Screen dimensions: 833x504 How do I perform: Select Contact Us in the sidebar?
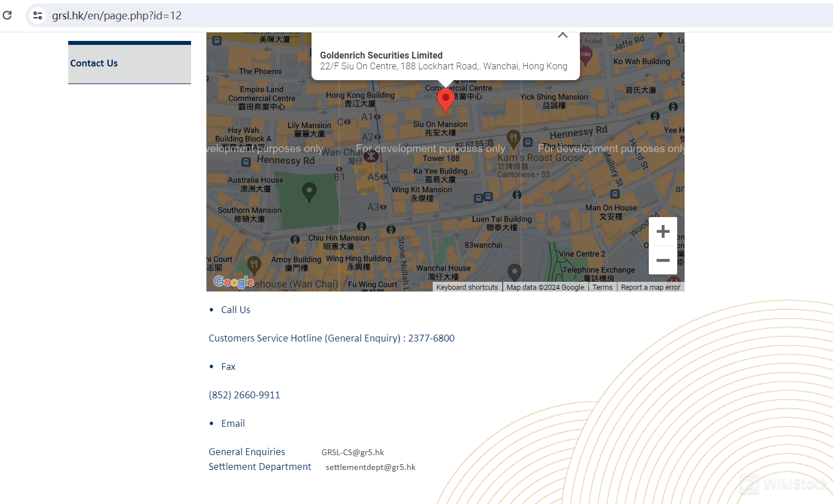click(94, 63)
